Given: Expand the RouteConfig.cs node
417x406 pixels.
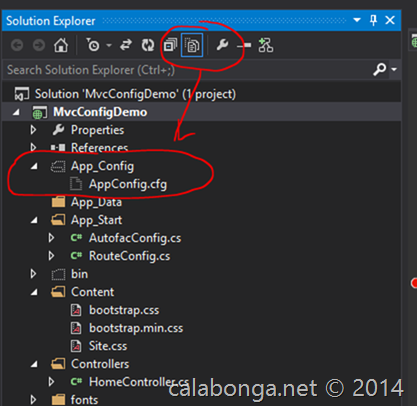Looking at the screenshot, I should 51,256.
